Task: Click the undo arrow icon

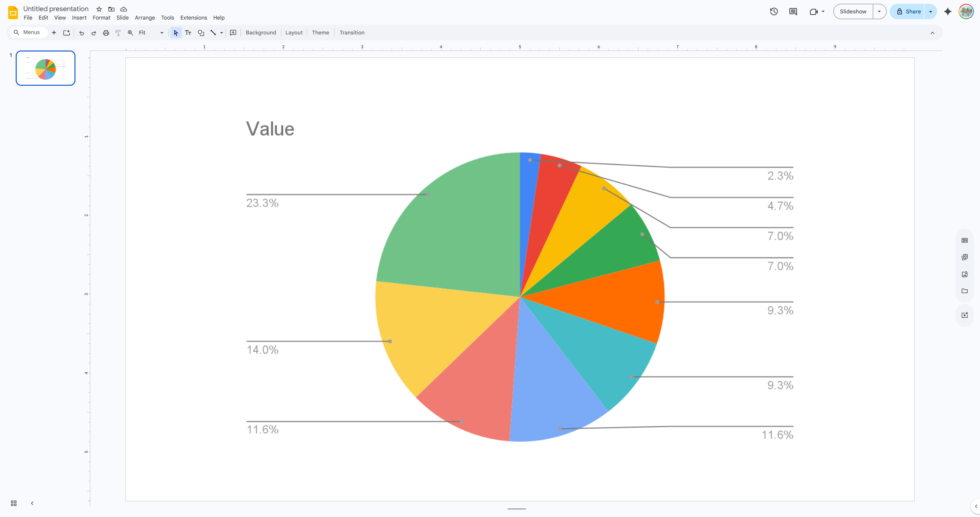Action: 81,33
